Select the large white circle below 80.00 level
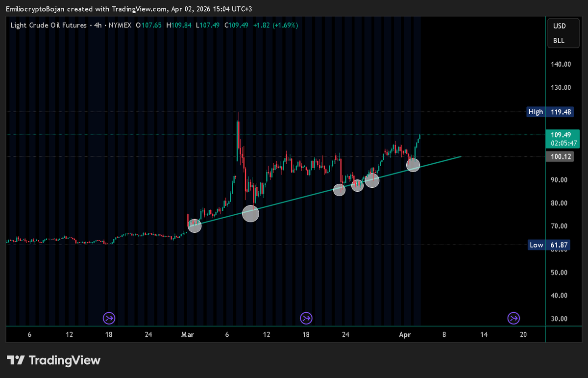The width and height of the screenshot is (588, 378). (250, 213)
